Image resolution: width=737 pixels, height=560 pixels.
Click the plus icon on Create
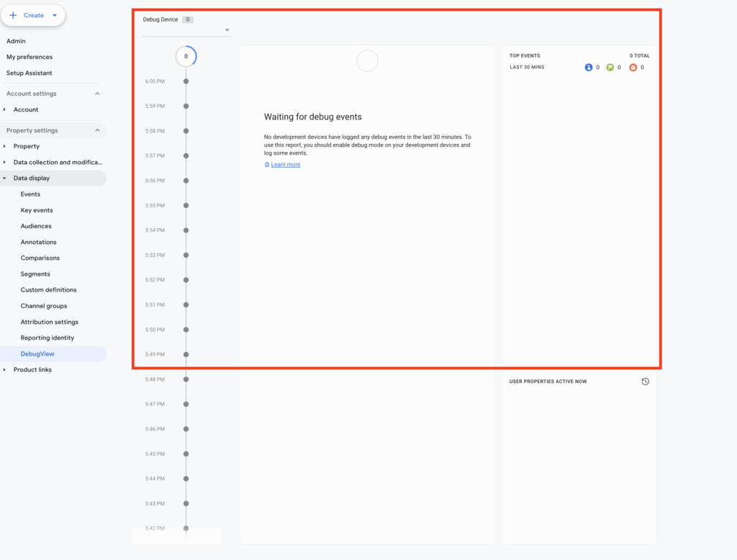[x=13, y=16]
